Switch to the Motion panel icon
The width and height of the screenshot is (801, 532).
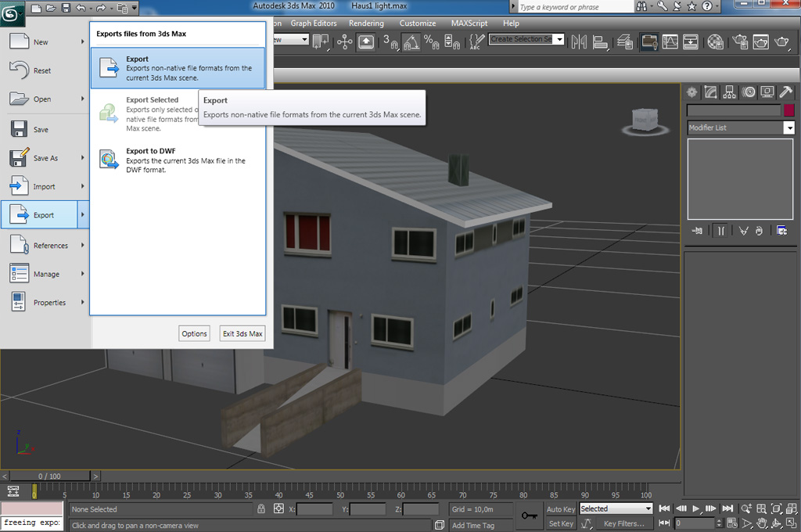click(749, 92)
